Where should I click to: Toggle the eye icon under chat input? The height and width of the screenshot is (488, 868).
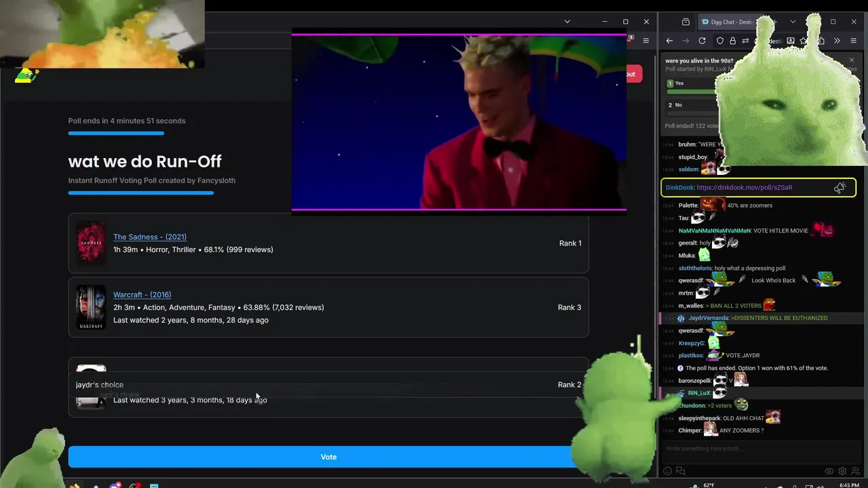click(829, 471)
